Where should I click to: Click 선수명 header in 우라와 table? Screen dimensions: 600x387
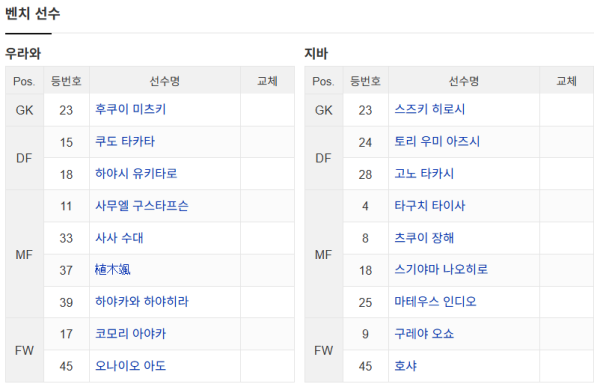pyautogui.click(x=165, y=81)
